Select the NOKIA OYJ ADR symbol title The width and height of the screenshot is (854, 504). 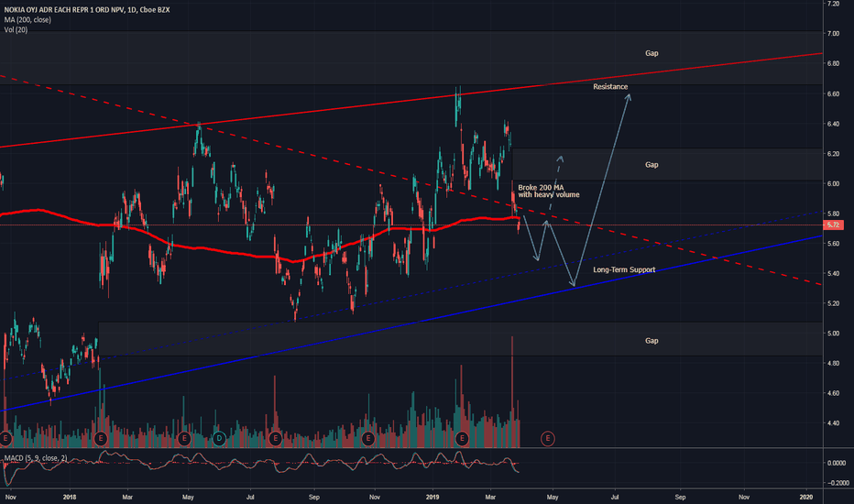(87, 10)
